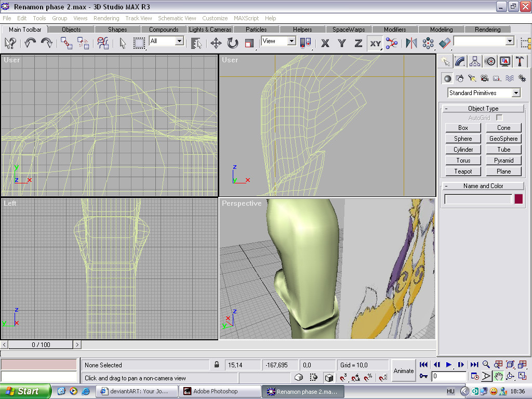
Task: Collapse the Name and Color rollout
Action: click(x=483, y=186)
